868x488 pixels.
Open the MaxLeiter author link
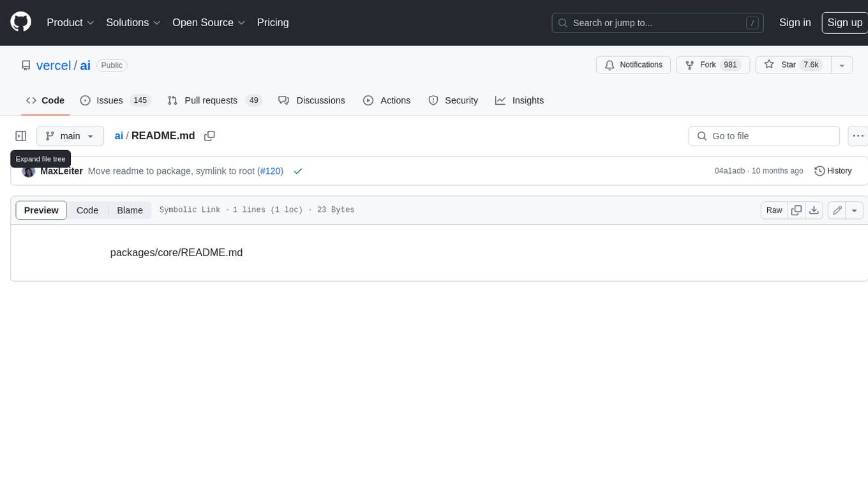click(x=61, y=171)
